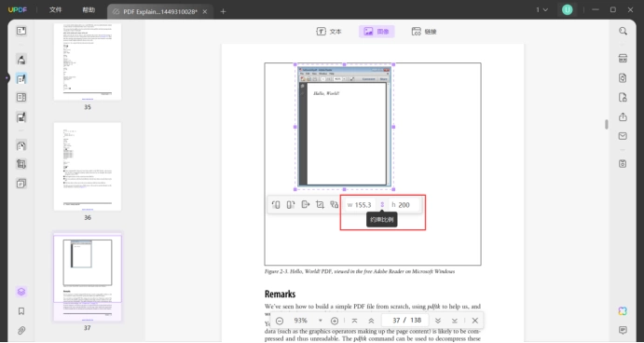Screen dimensions: 644x343
Task: Open the 文件 menu
Action: point(55,10)
